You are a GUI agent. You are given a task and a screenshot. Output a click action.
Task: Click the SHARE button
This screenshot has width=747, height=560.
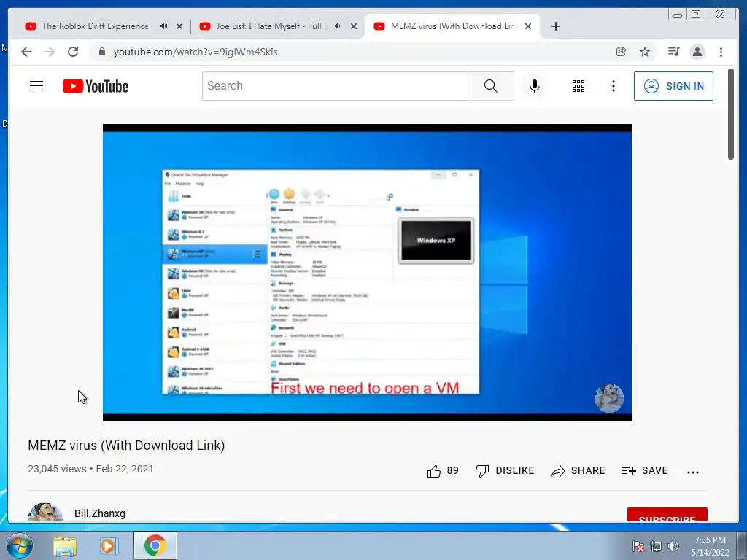pyautogui.click(x=578, y=471)
